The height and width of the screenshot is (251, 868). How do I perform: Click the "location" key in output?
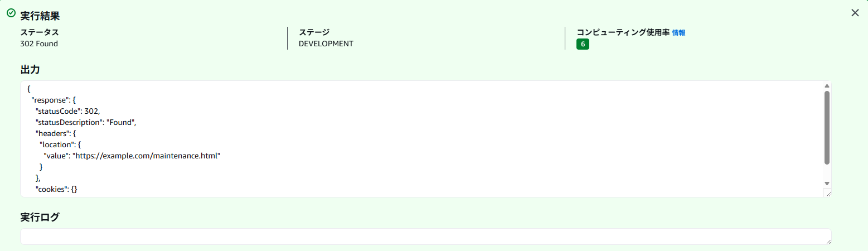click(58, 144)
